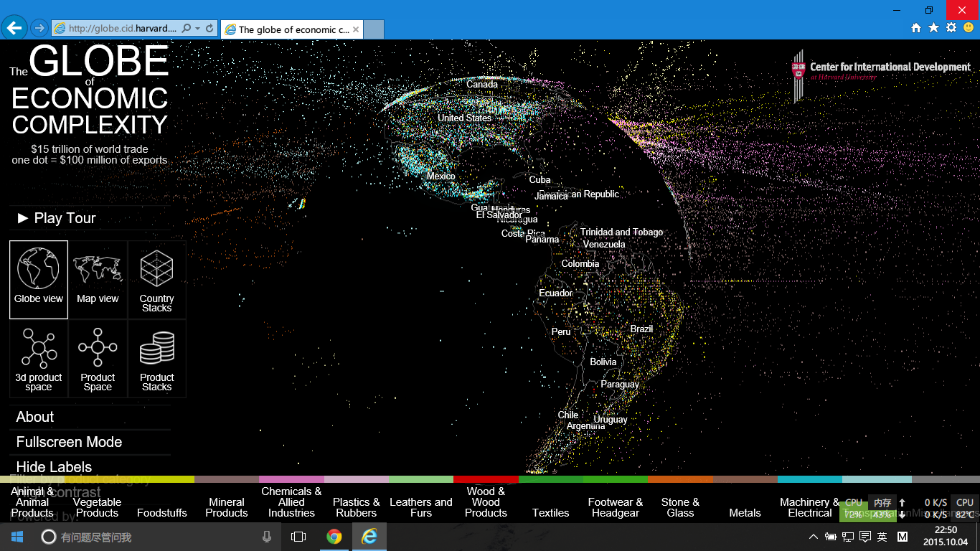The height and width of the screenshot is (551, 980).
Task: Click the Cortana search box
Action: [158, 537]
